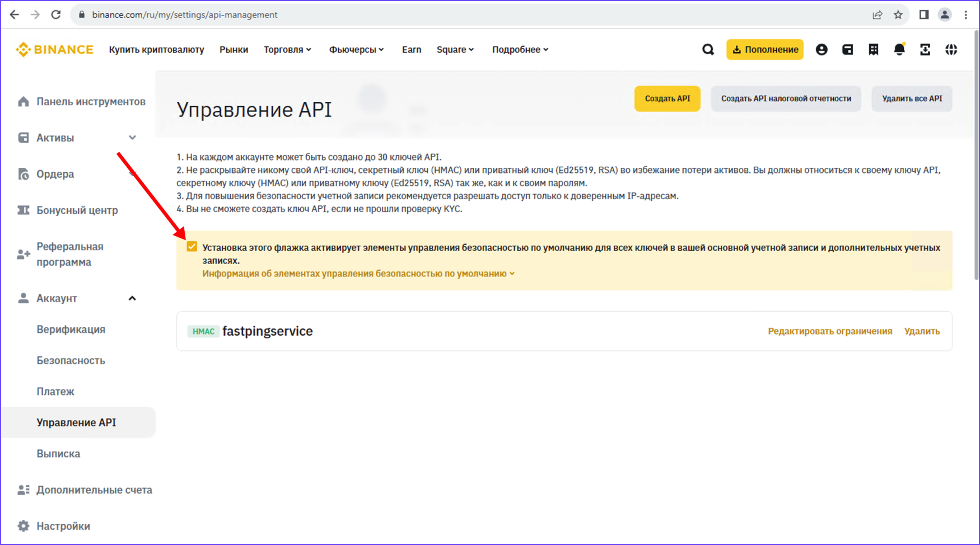The height and width of the screenshot is (545, 980).
Task: Click the language globe icon
Action: tap(951, 50)
